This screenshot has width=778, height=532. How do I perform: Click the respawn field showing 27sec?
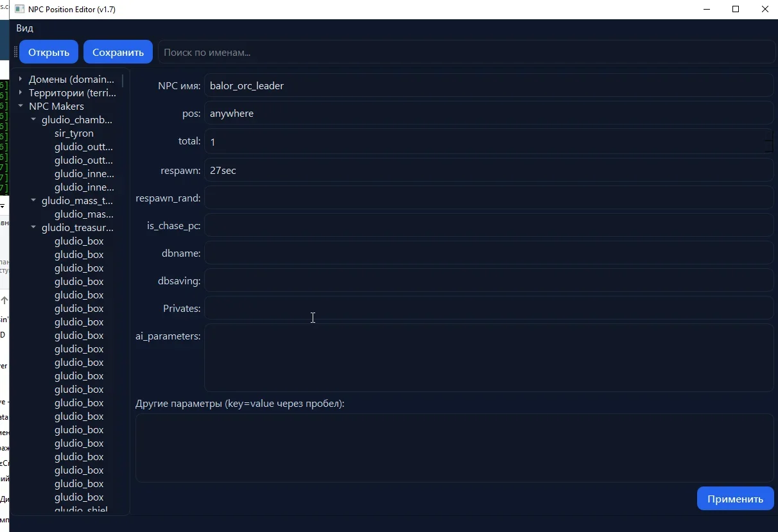tap(488, 171)
